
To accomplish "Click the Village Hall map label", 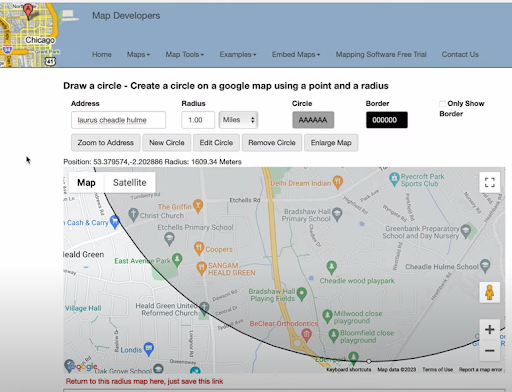I will click(83, 308).
